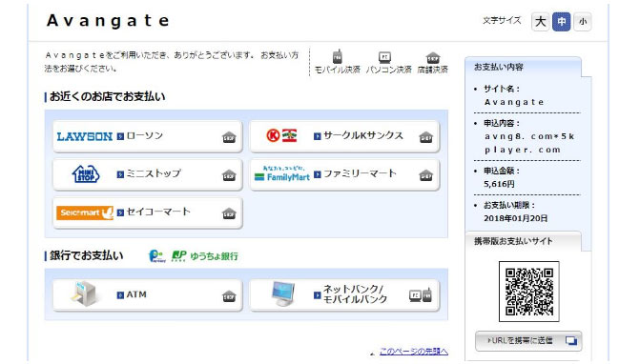Image resolution: width=640 pixels, height=364 pixels.
Task: Click store icon in ファミリーマート row
Action: pos(425,175)
